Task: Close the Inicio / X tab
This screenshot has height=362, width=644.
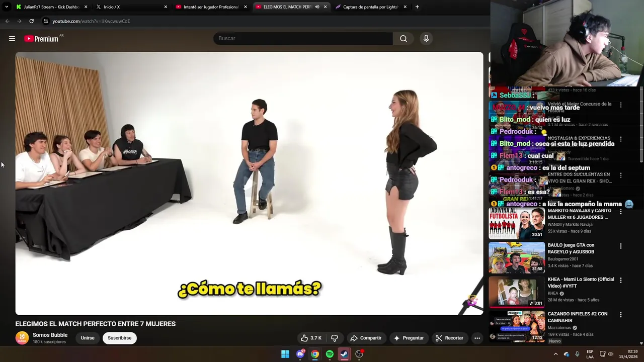Action: [x=166, y=7]
